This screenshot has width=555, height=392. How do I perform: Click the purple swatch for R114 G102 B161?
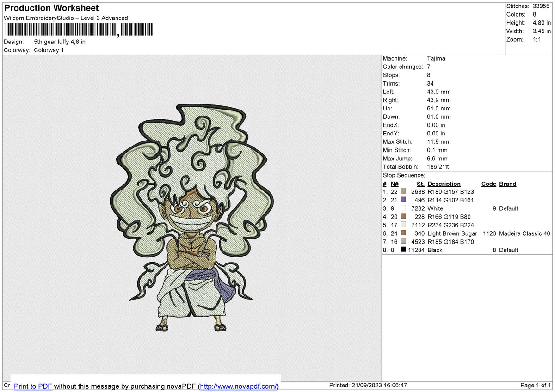(x=403, y=200)
